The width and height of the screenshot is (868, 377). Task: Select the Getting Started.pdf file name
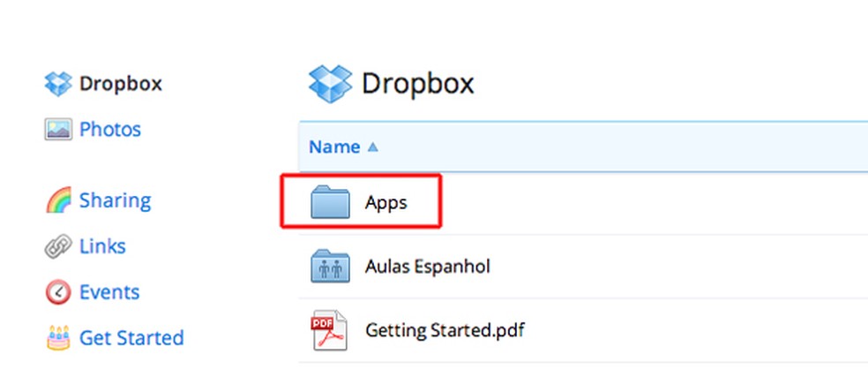(445, 330)
